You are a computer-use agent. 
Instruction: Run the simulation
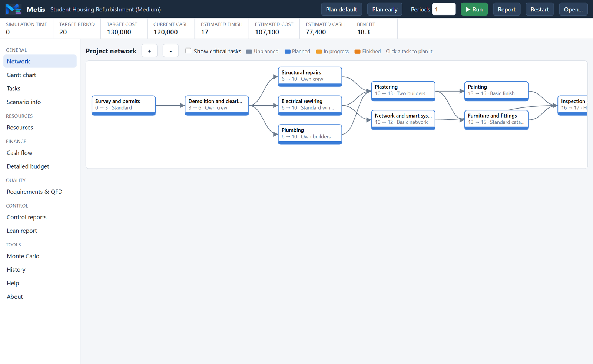tap(474, 9)
